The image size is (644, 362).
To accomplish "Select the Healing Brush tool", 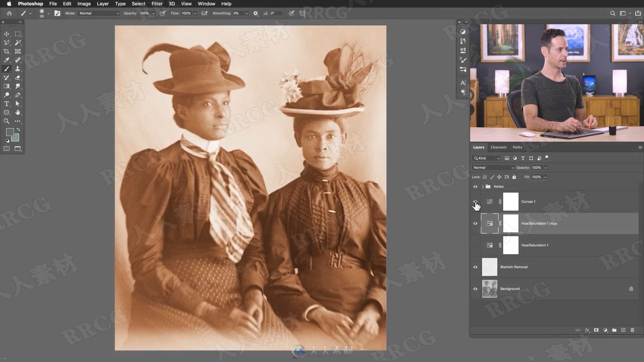I will [x=18, y=60].
